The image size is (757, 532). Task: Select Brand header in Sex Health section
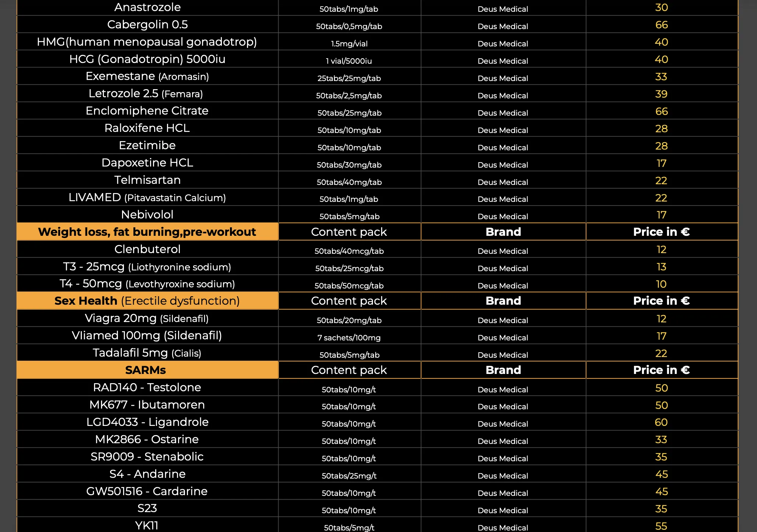click(503, 301)
